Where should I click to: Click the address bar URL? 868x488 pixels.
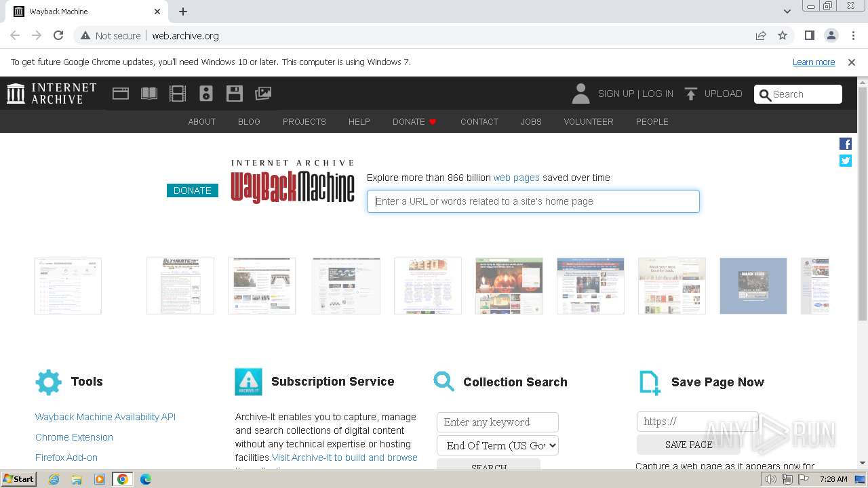185,35
